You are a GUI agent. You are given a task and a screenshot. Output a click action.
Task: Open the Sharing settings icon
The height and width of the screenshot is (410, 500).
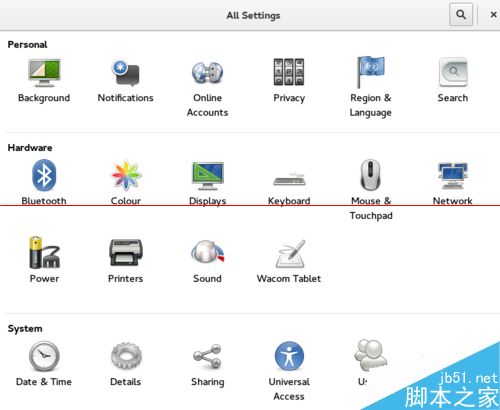click(207, 356)
